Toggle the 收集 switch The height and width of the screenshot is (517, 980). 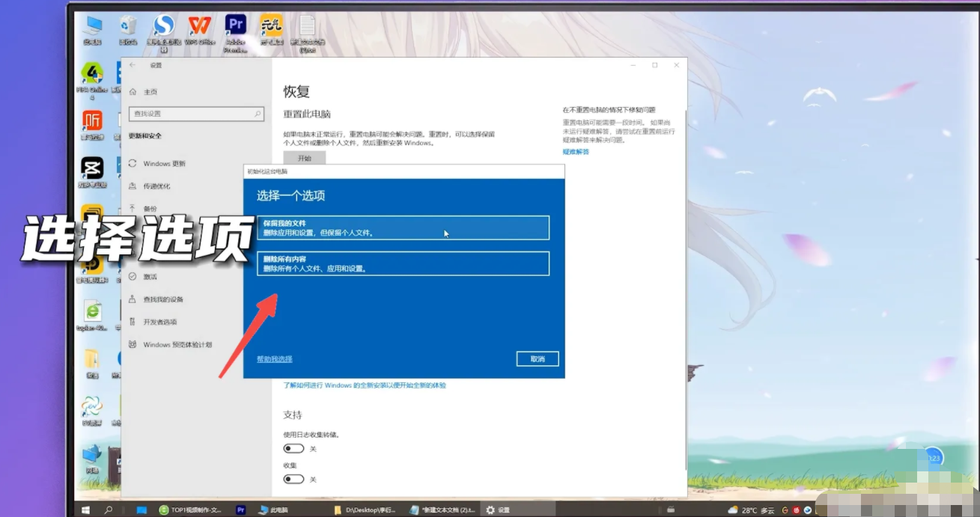293,479
